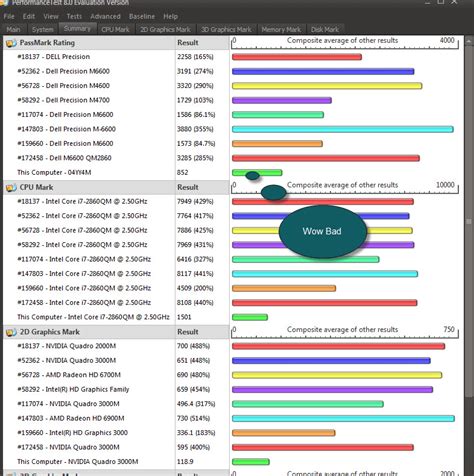Image resolution: width=474 pixels, height=476 pixels.
Task: Click the yellow PassMark bar for #56728
Action: coord(327,86)
